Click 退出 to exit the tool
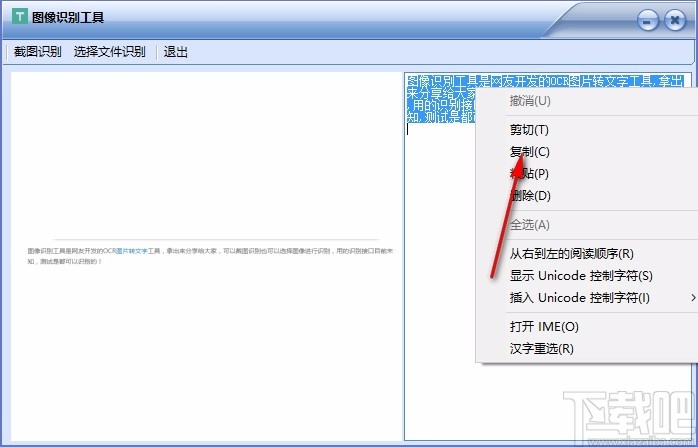The width and height of the screenshot is (698, 447). coord(175,52)
